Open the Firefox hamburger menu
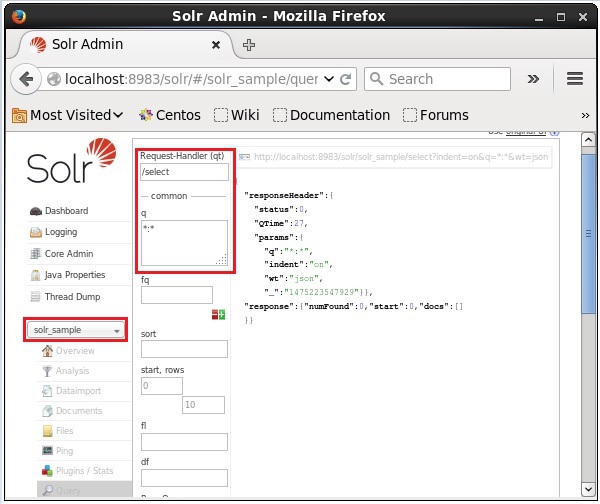 click(574, 79)
